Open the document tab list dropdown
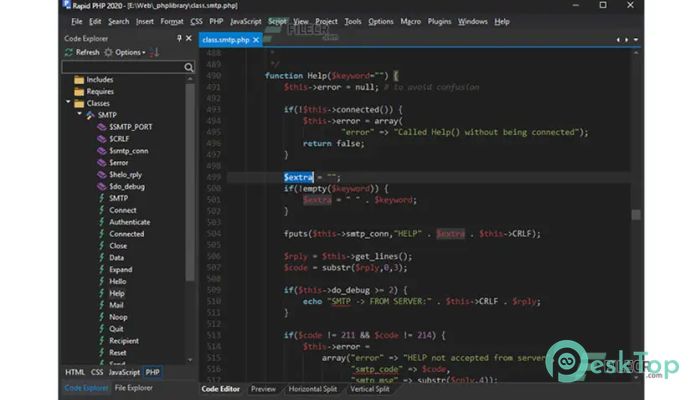This screenshot has width=700, height=400. pos(636,40)
